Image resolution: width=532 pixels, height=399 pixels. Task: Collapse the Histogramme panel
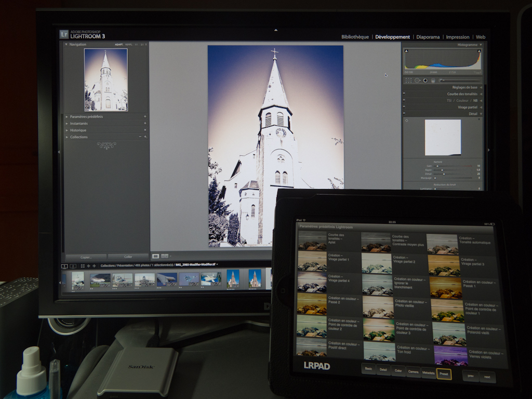click(481, 45)
